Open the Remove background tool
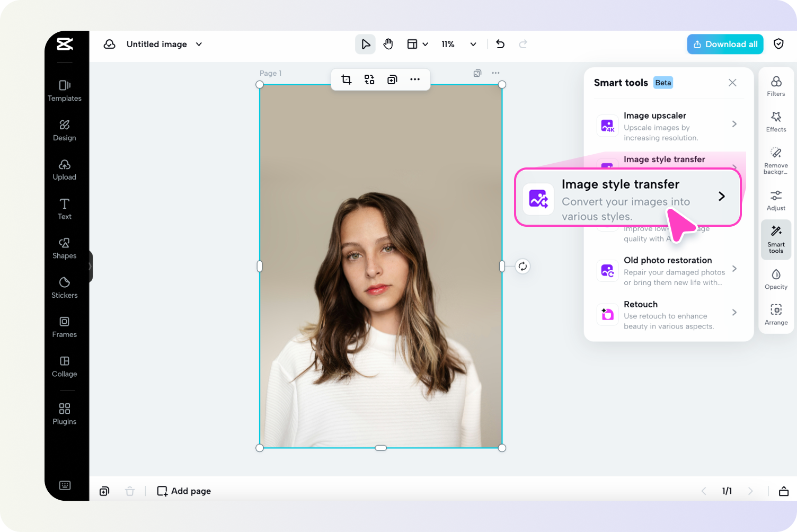Screen dimensions: 797x532 click(x=776, y=161)
